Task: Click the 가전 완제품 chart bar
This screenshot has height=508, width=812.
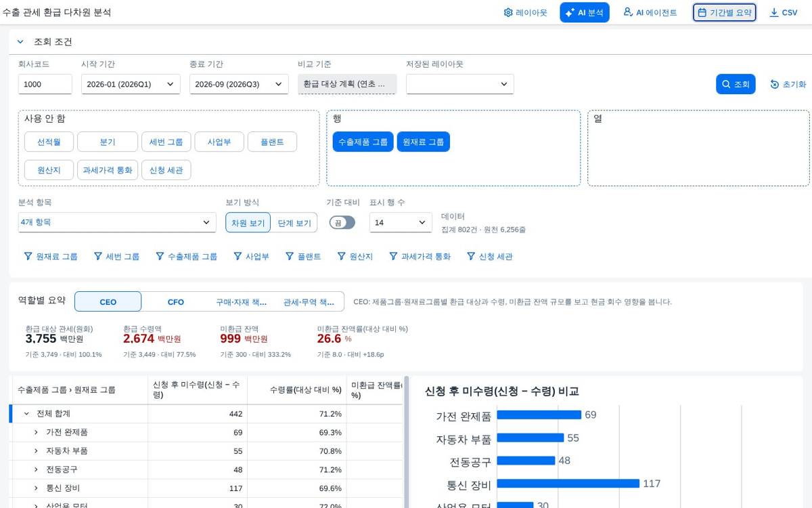Action: pos(539,415)
